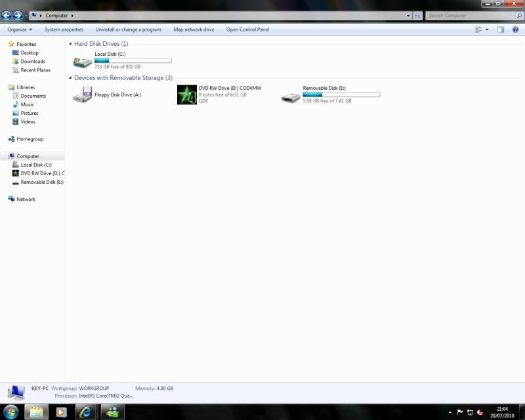The image size is (525, 420).
Task: Click Uninstall or change a program
Action: click(128, 30)
